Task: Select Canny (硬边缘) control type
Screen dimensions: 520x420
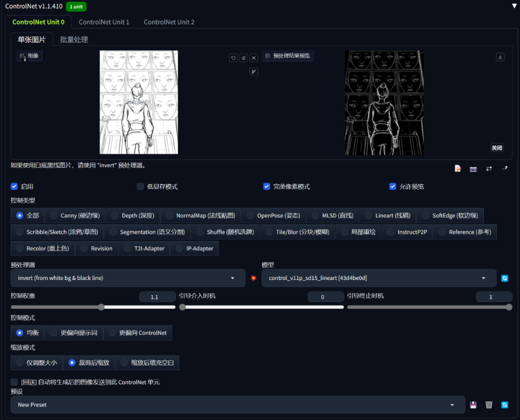Action: [x=75, y=216]
